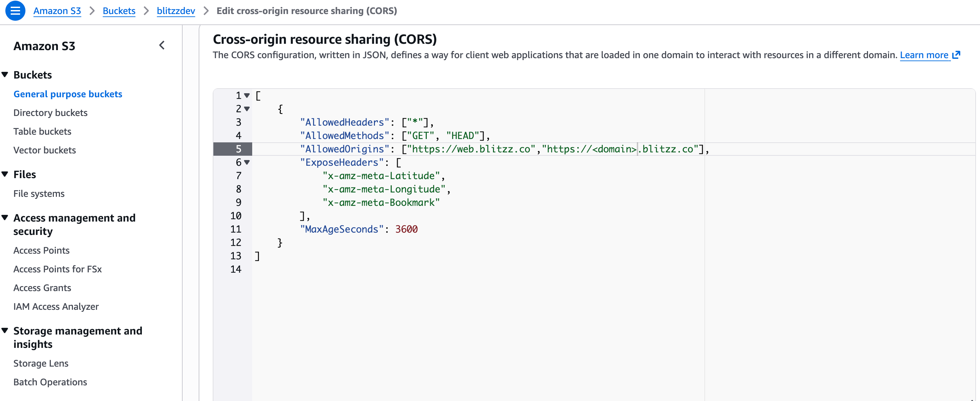Screen dimensions: 980x401
Task: Go to Amazon S3 breadcrumb link
Action: click(x=57, y=11)
